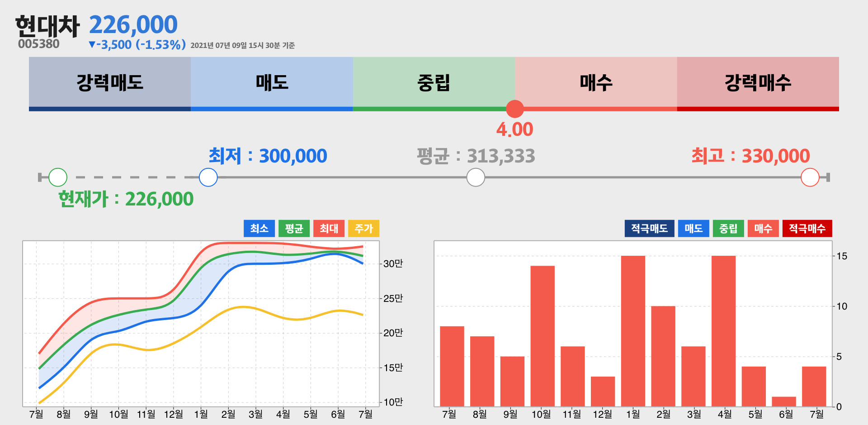Click the green current price circle marker

pyautogui.click(x=58, y=177)
